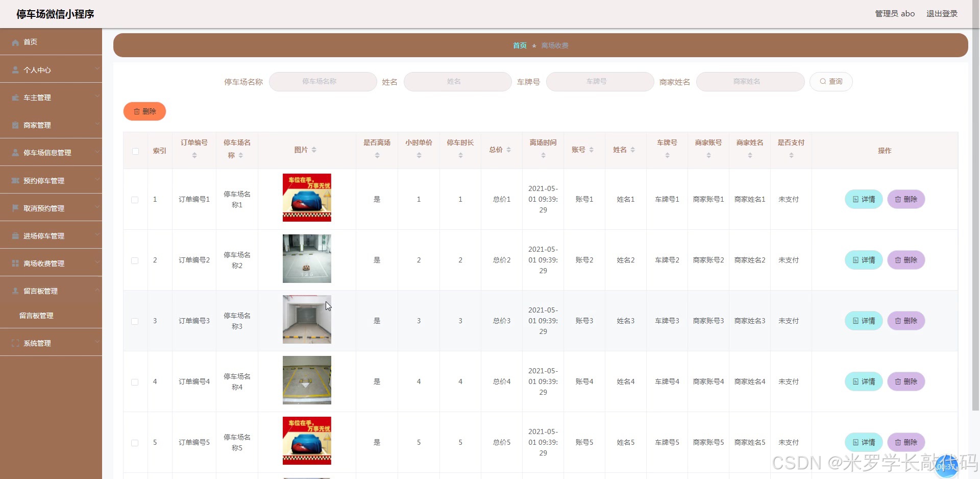Click the sort arrows on 总价 column
The image size is (980, 479).
pos(508,150)
